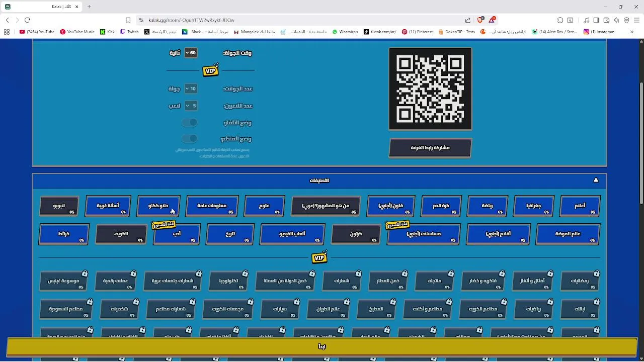Click lock icon on سيارات category
The image size is (644, 362).
(x=296, y=302)
